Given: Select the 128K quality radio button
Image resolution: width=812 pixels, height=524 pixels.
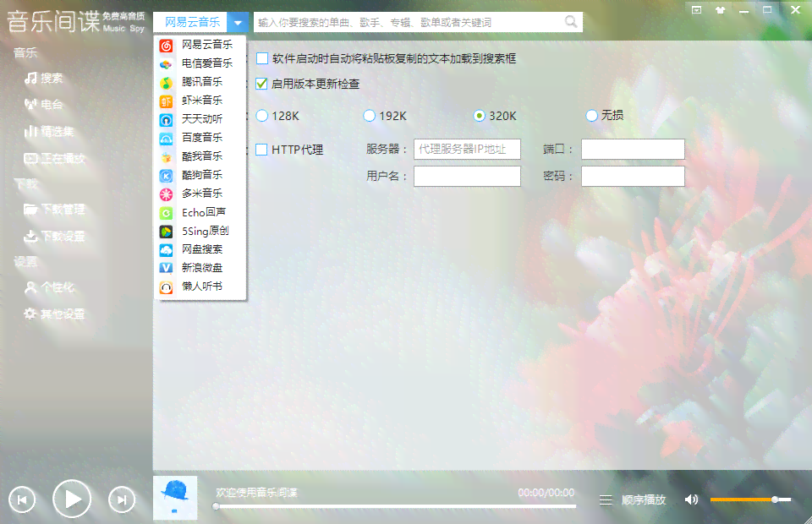Looking at the screenshot, I should (x=262, y=116).
